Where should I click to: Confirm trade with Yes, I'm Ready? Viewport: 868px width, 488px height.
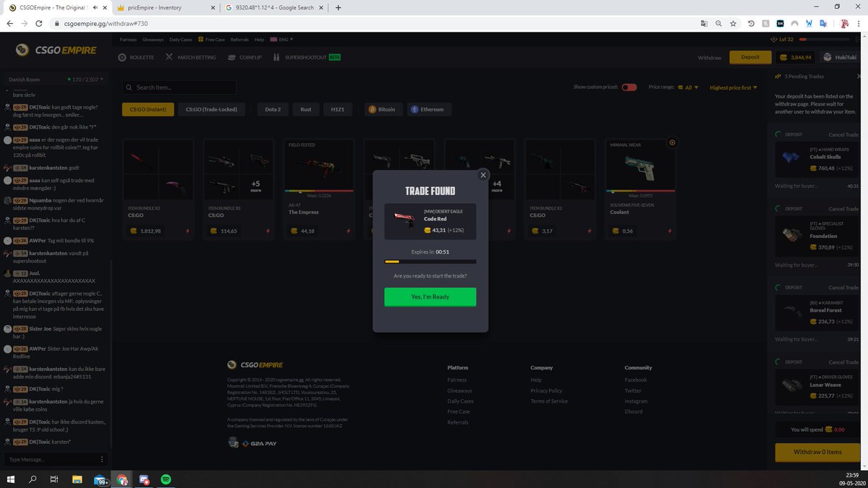click(x=430, y=297)
